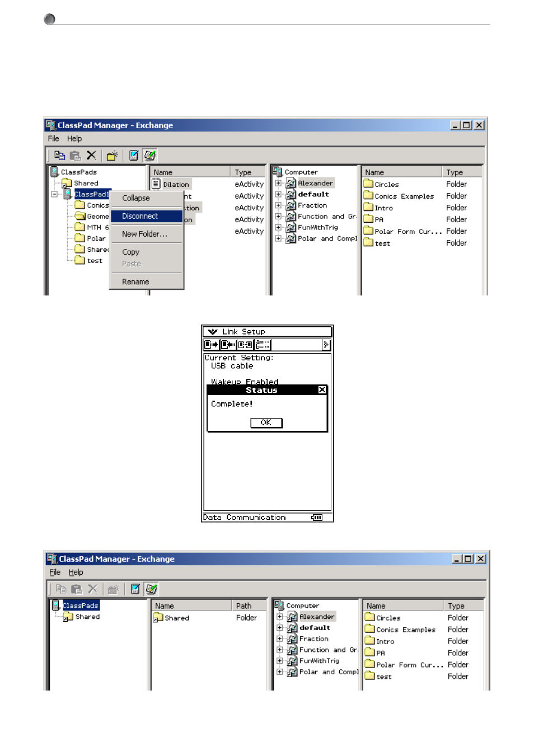This screenshot has height=756, width=534.
Task: Choose Disconnect from the context menu
Action: 147,216
